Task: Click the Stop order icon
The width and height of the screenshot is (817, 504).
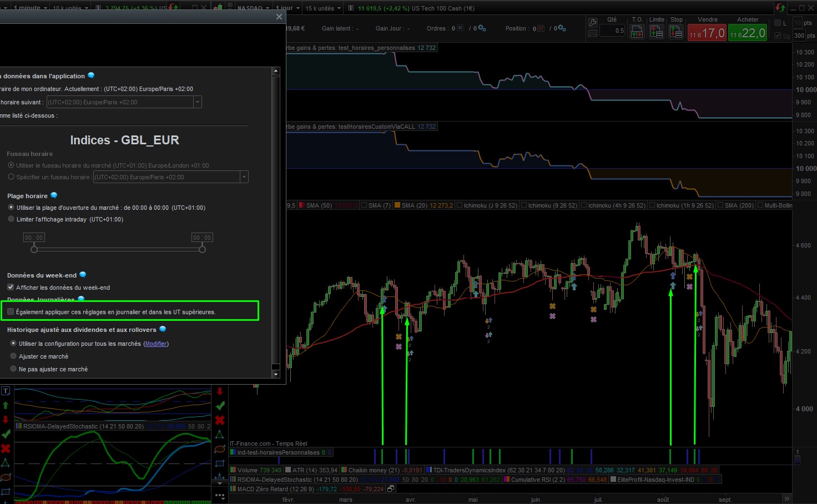Action: [x=676, y=32]
